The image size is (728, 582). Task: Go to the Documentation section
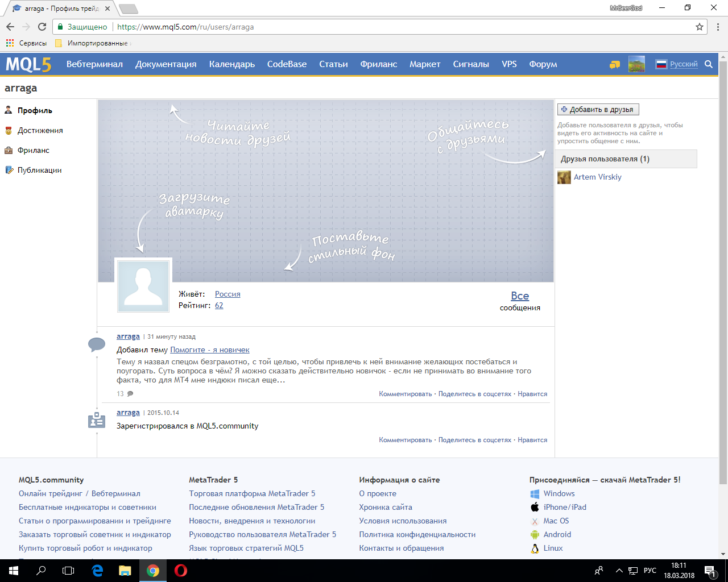166,64
